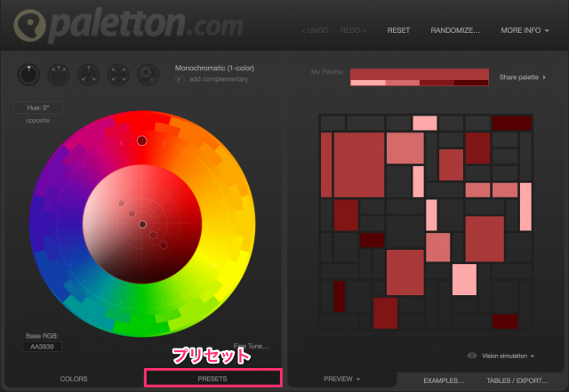The image size is (569, 392).
Task: Click the RESET button
Action: click(398, 30)
